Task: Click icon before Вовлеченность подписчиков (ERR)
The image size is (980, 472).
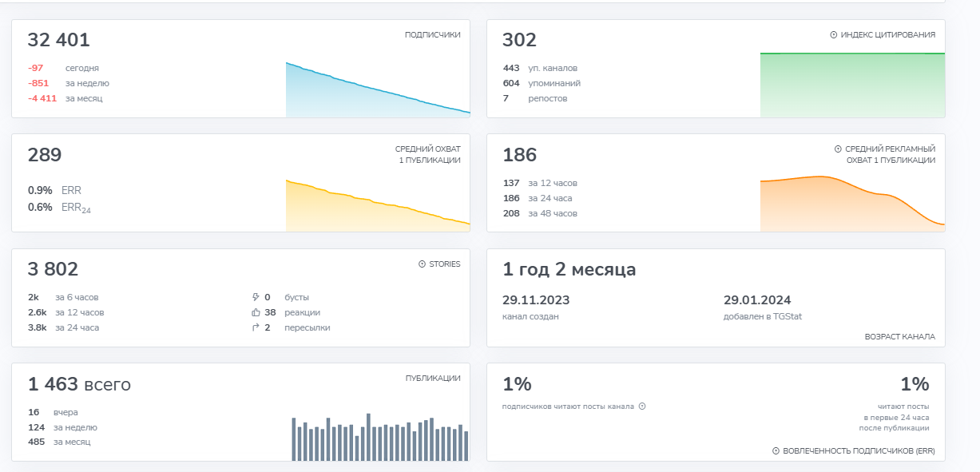Action: pyautogui.click(x=776, y=451)
